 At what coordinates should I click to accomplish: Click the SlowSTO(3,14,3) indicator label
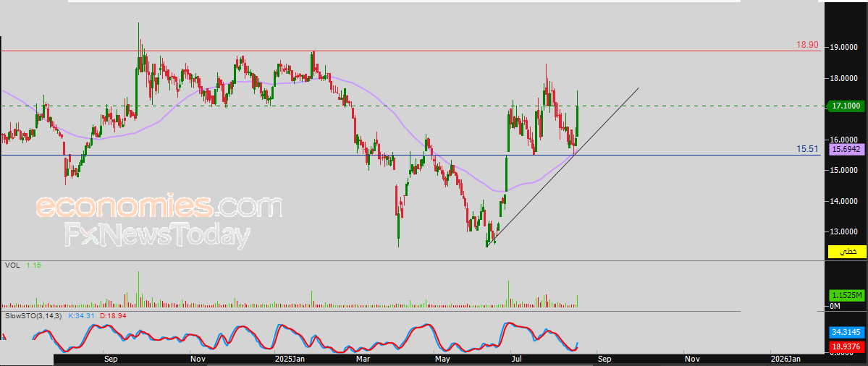click(33, 315)
